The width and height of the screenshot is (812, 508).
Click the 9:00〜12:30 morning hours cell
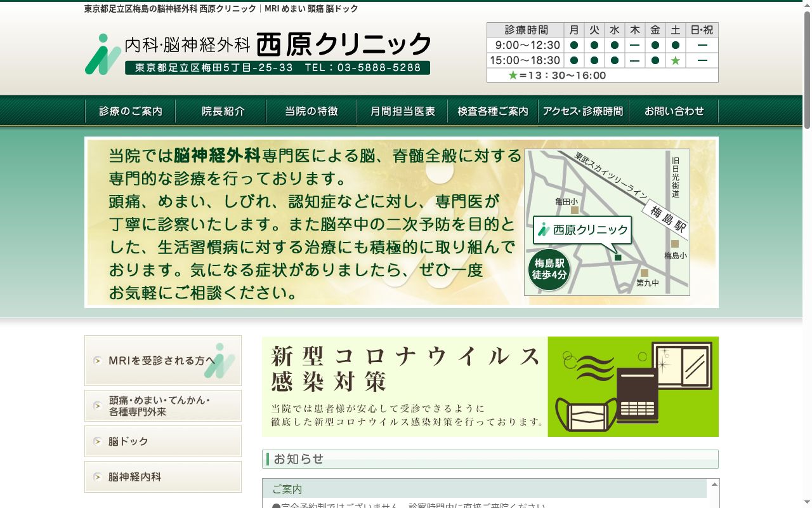click(x=526, y=45)
